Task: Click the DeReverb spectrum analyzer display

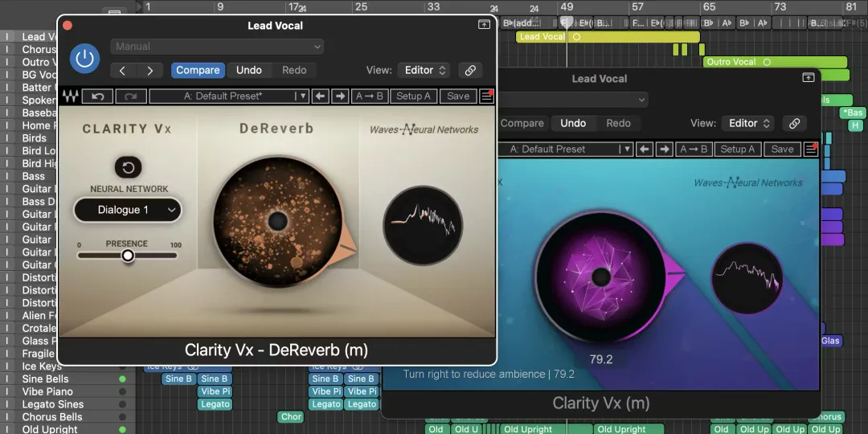Action: [423, 226]
